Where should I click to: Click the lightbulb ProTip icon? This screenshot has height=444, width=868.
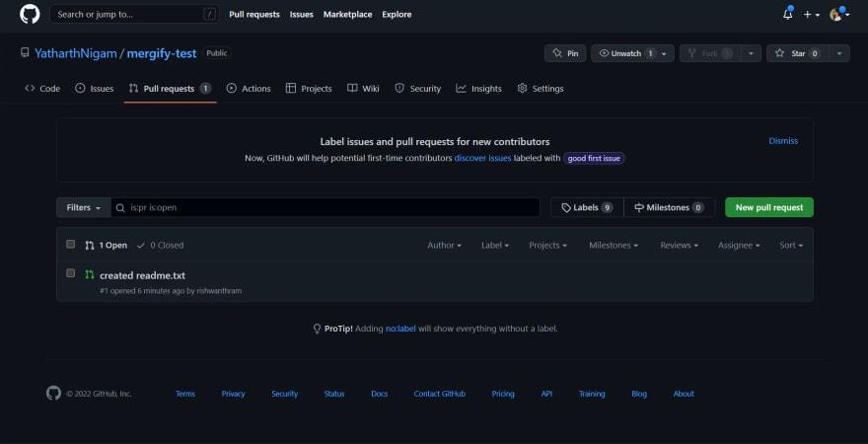(317, 329)
